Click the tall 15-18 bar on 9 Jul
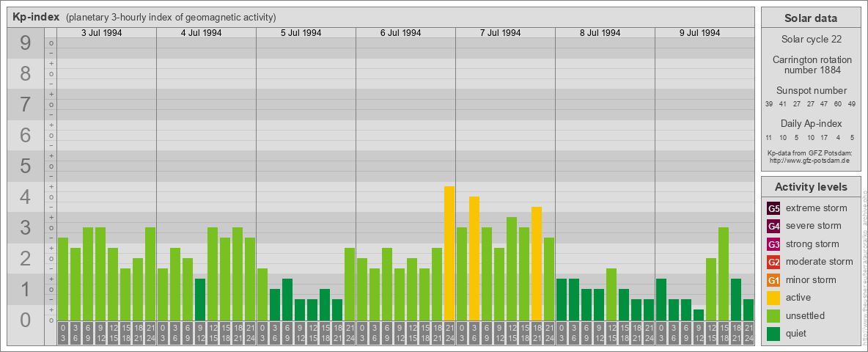Screen dimensions: 868x352 (724, 274)
